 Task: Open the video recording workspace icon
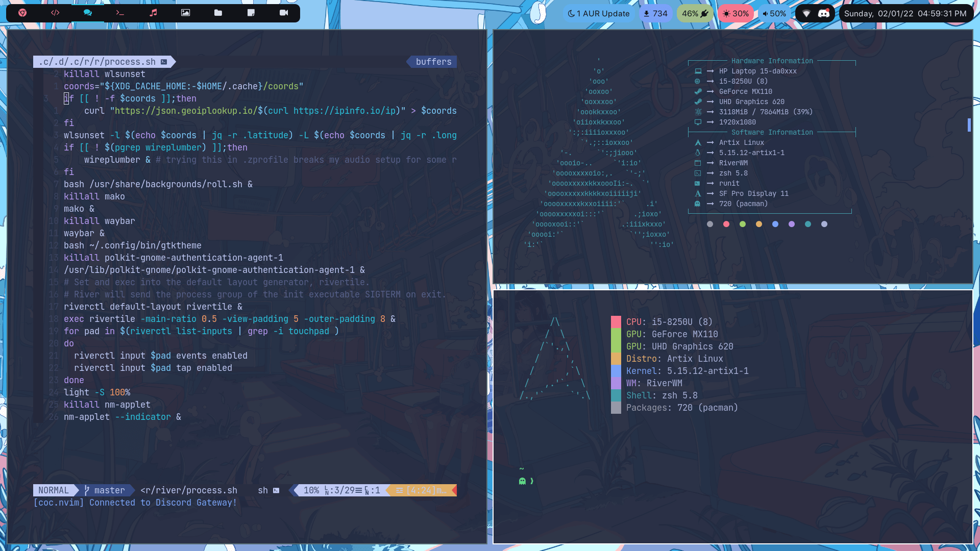click(x=284, y=13)
